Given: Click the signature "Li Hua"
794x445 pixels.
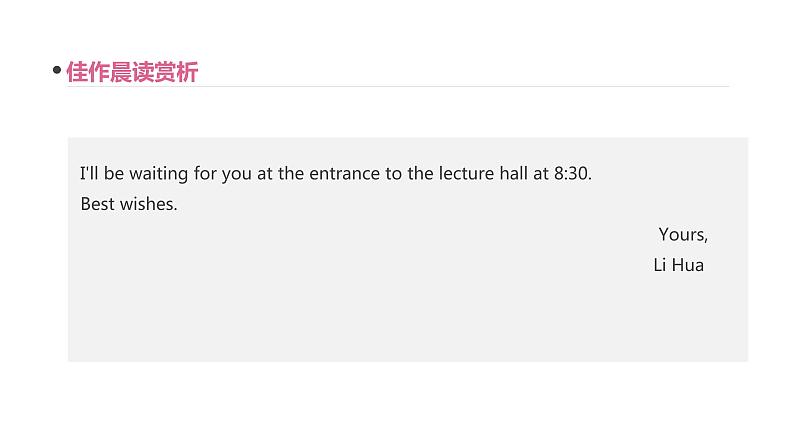Looking at the screenshot, I should [x=679, y=265].
